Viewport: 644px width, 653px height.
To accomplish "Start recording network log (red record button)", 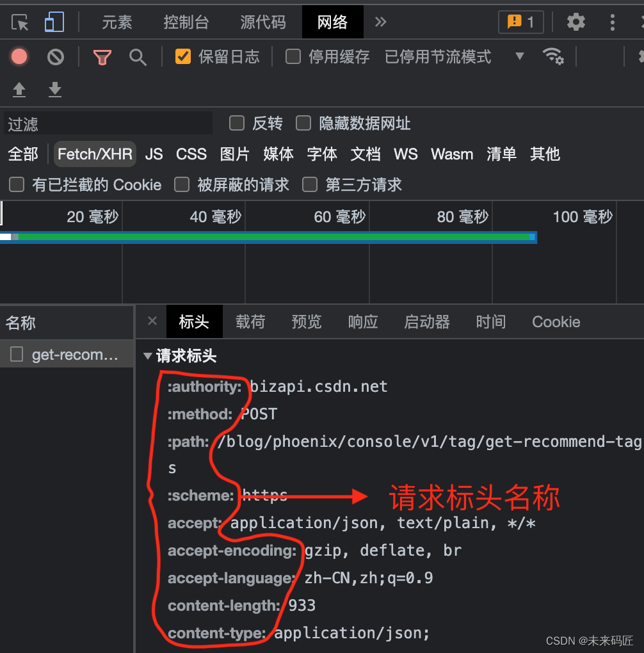I will tap(19, 56).
